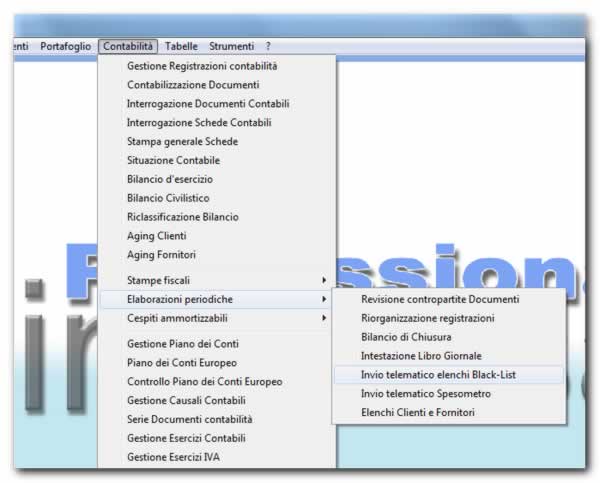Open the Portafoglio menu
The width and height of the screenshot is (600, 483).
point(66,46)
